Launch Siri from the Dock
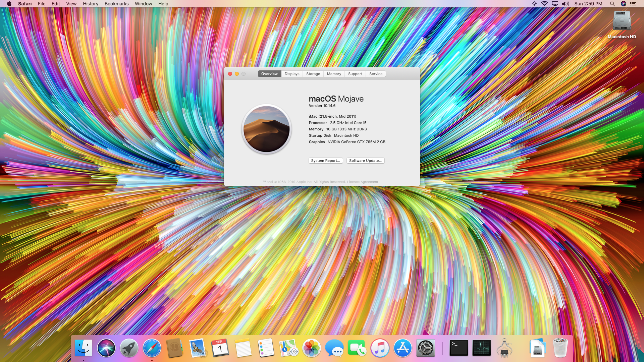 (106, 348)
